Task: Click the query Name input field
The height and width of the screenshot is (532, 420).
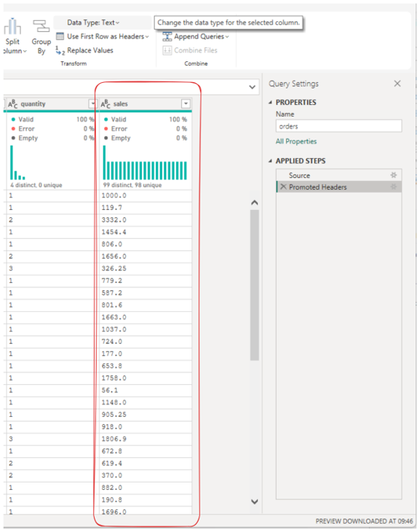Action: 339,126
